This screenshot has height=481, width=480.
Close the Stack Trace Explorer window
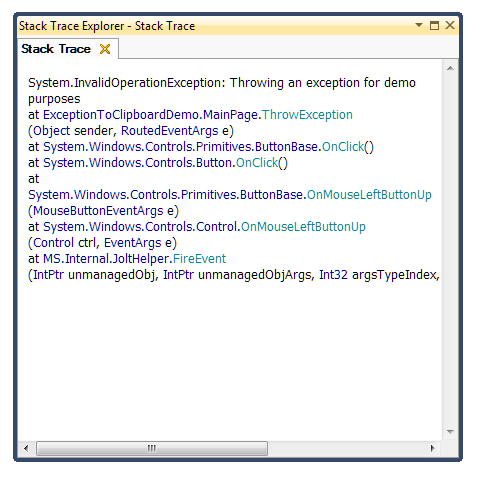click(x=450, y=25)
